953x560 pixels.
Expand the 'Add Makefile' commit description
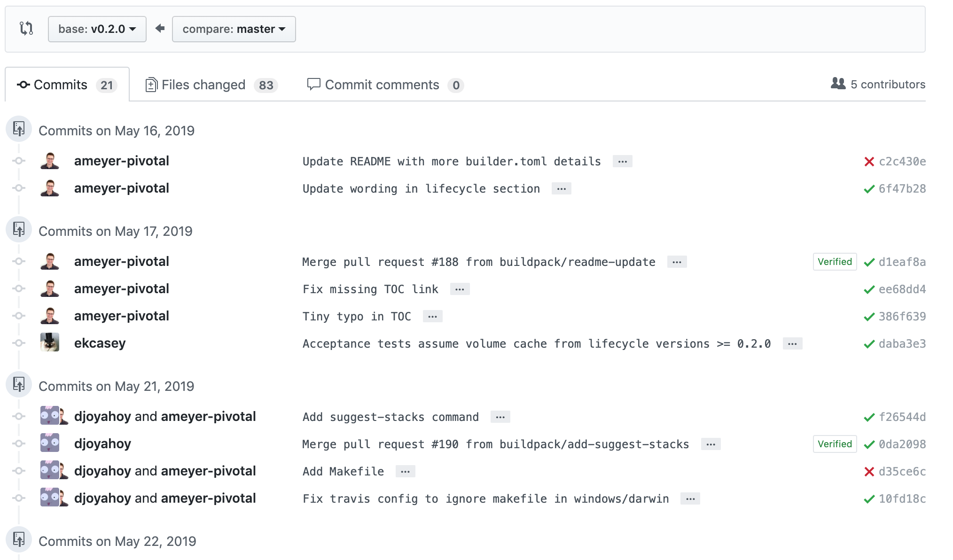click(x=406, y=471)
